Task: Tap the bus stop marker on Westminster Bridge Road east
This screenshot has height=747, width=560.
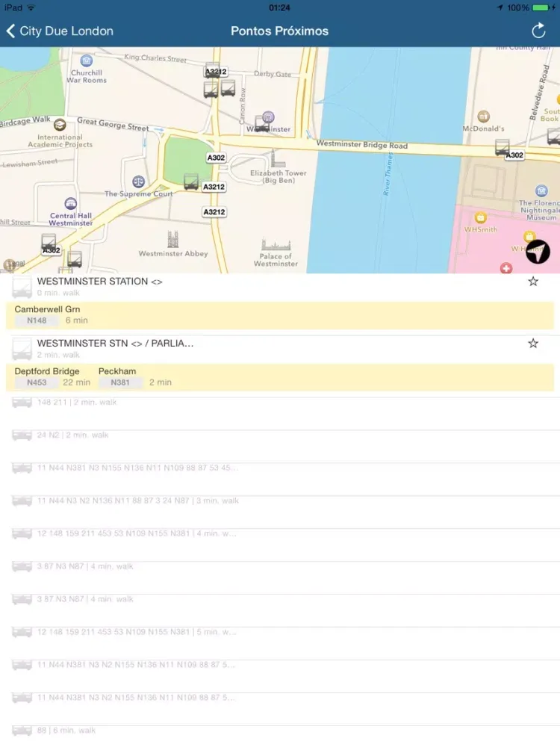Action: click(x=502, y=147)
